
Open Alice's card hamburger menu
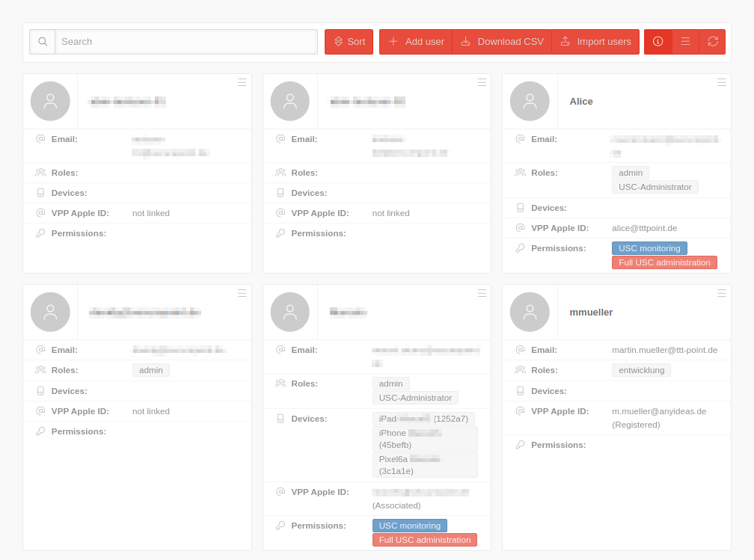722,82
